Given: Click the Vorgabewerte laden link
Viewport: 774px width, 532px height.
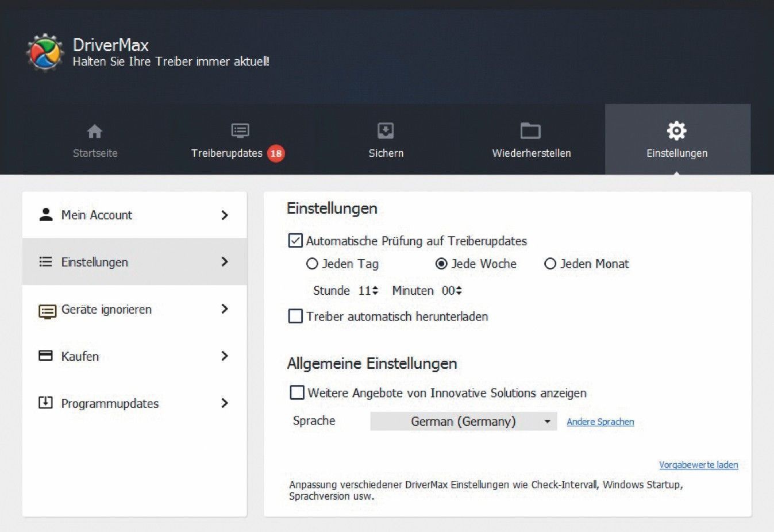Looking at the screenshot, I should tap(698, 465).
